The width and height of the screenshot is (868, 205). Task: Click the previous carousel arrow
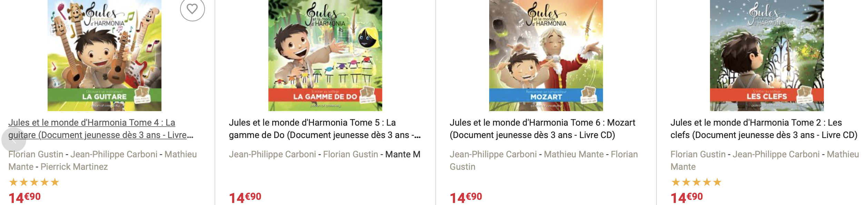[x=14, y=139]
